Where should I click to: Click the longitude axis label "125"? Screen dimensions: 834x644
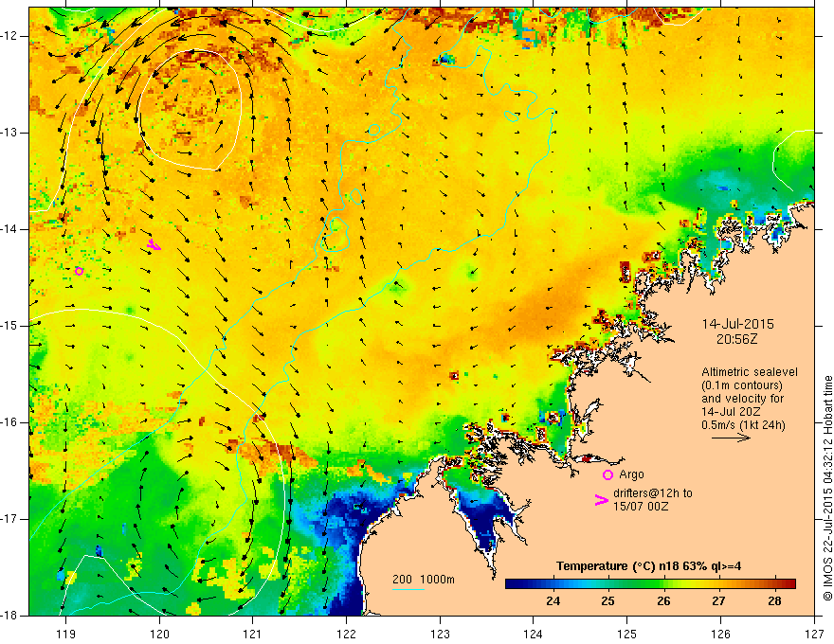[x=627, y=635]
